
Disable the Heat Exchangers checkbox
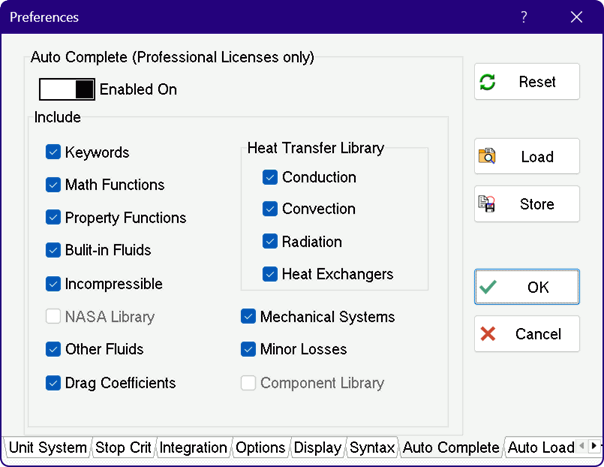coord(270,274)
